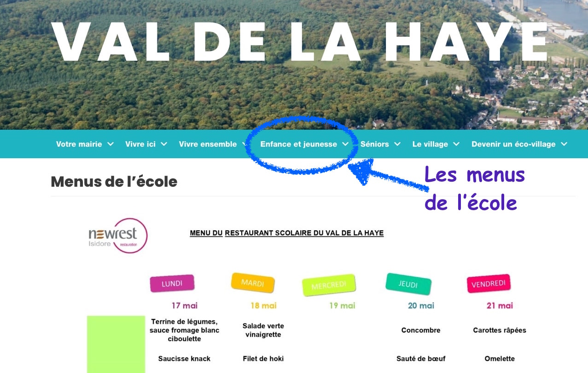Click the Saucisse knack menu entry
This screenshot has height=373, width=588.
pyautogui.click(x=184, y=359)
